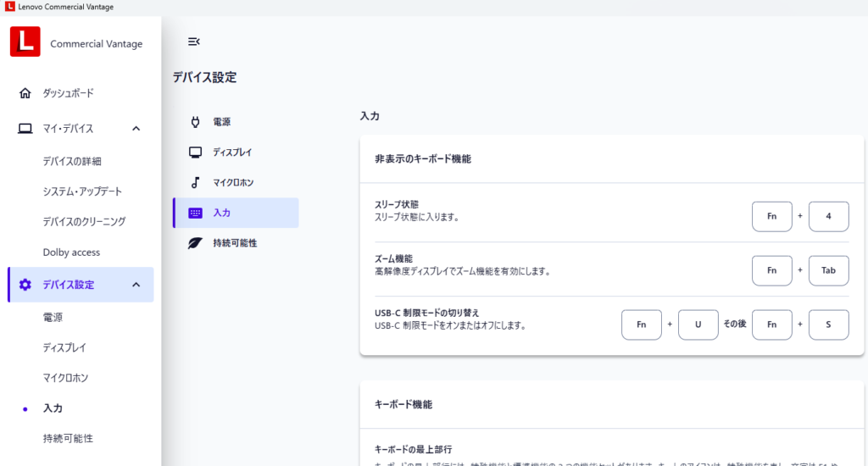Click the U key in USB-C shortcut

(x=698, y=325)
